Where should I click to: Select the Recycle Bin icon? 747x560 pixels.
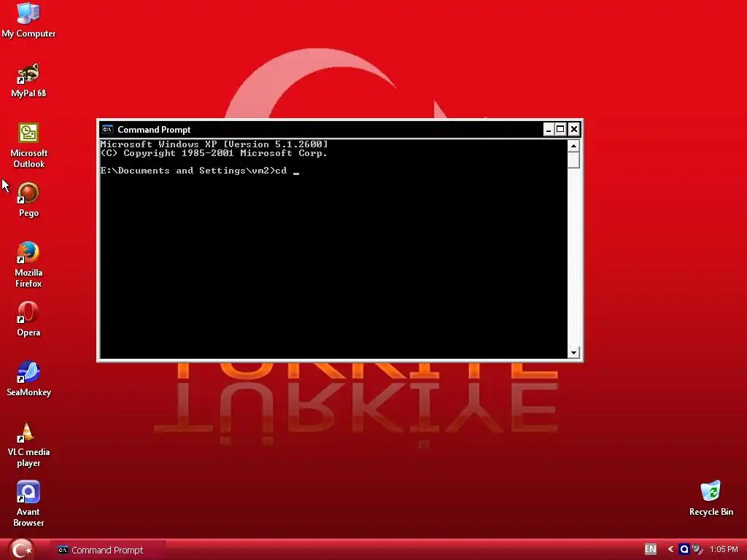click(x=711, y=498)
